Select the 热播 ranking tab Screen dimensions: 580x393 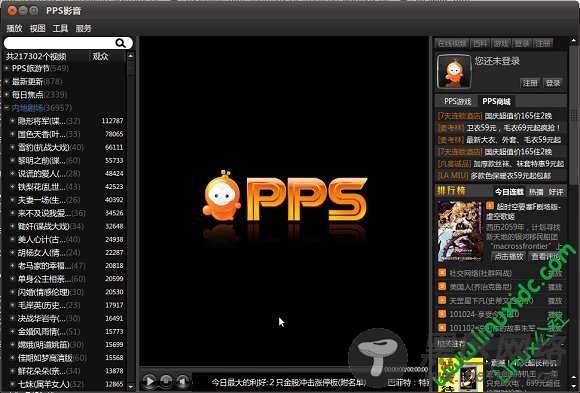coord(536,192)
